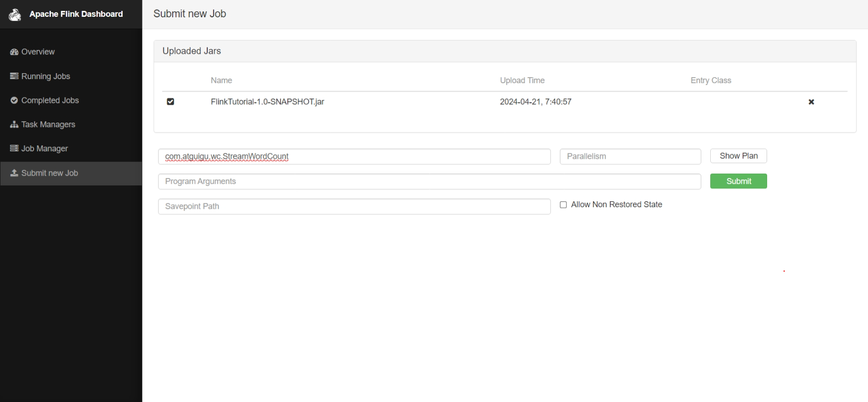868x402 pixels.
Task: Click the Show Plan button
Action: pyautogui.click(x=738, y=156)
